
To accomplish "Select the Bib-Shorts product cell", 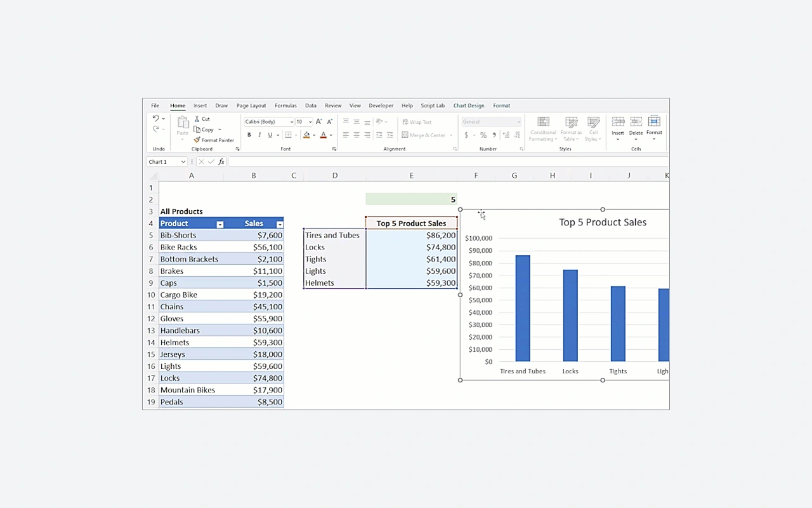I will 191,235.
